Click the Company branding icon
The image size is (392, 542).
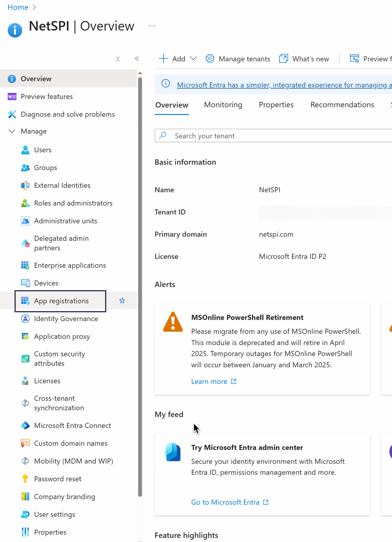tap(25, 497)
